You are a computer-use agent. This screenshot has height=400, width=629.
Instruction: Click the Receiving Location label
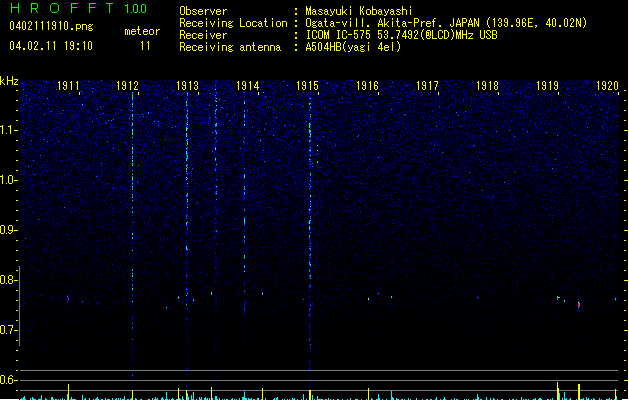233,23
